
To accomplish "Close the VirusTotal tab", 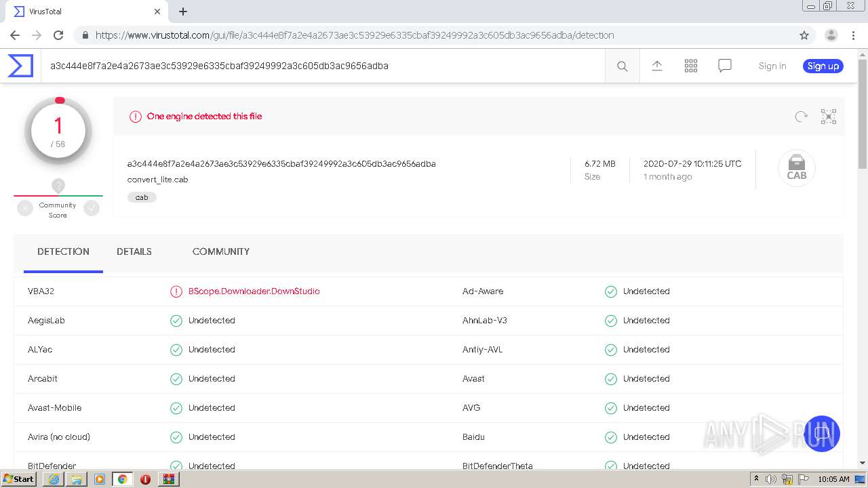I will [157, 12].
